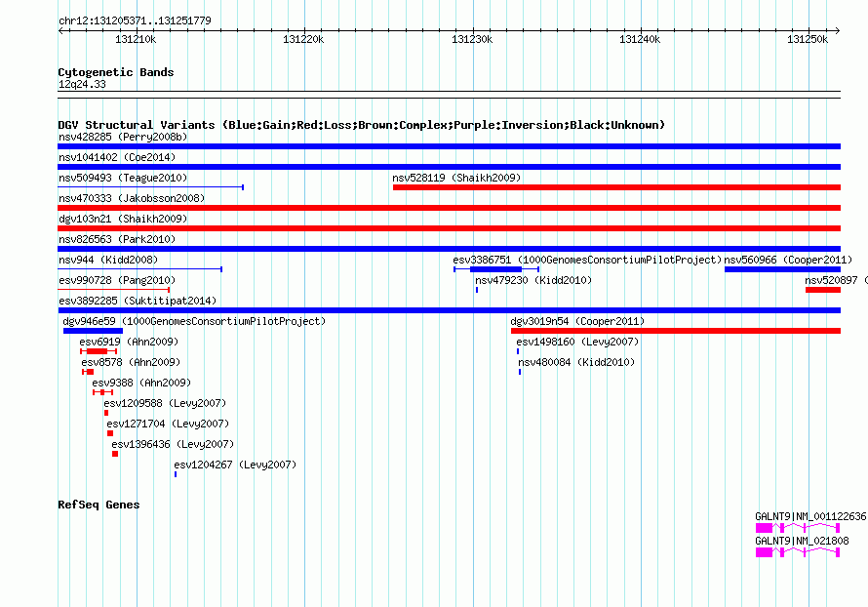868x607 pixels.
Task: Select nsv944 (Kidd2008) label
Action: click(108, 260)
